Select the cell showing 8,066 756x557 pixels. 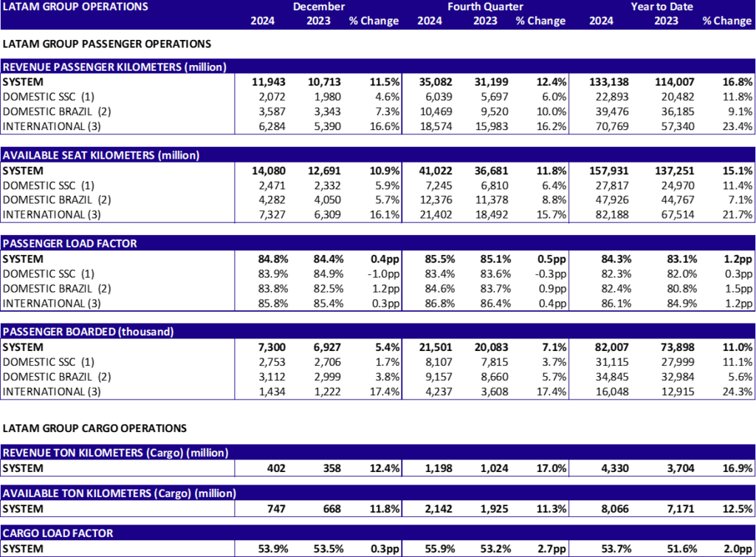pos(615,509)
